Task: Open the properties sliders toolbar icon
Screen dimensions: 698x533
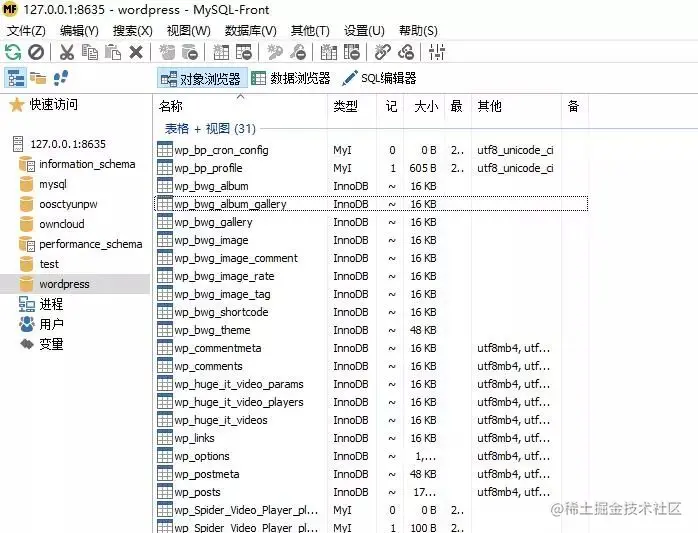Action: point(437,52)
